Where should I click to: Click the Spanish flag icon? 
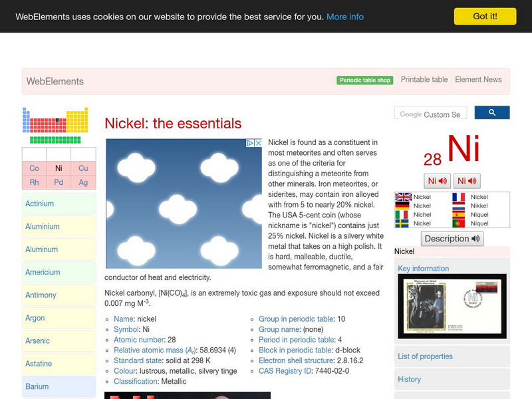click(x=459, y=214)
